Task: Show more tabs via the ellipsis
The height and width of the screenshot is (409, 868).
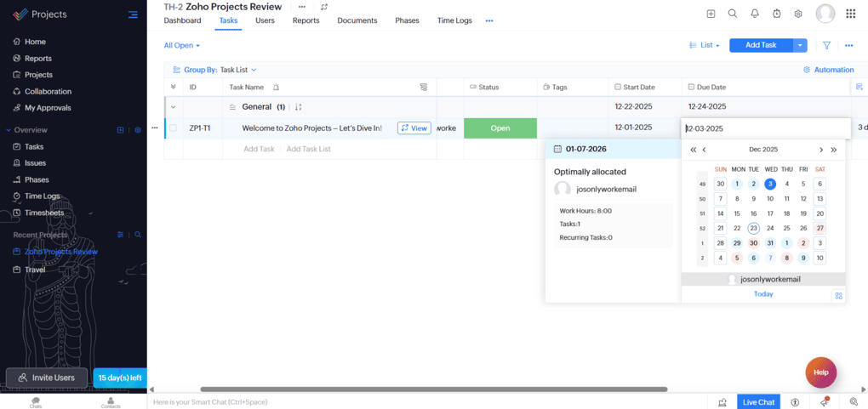Action: (x=489, y=21)
